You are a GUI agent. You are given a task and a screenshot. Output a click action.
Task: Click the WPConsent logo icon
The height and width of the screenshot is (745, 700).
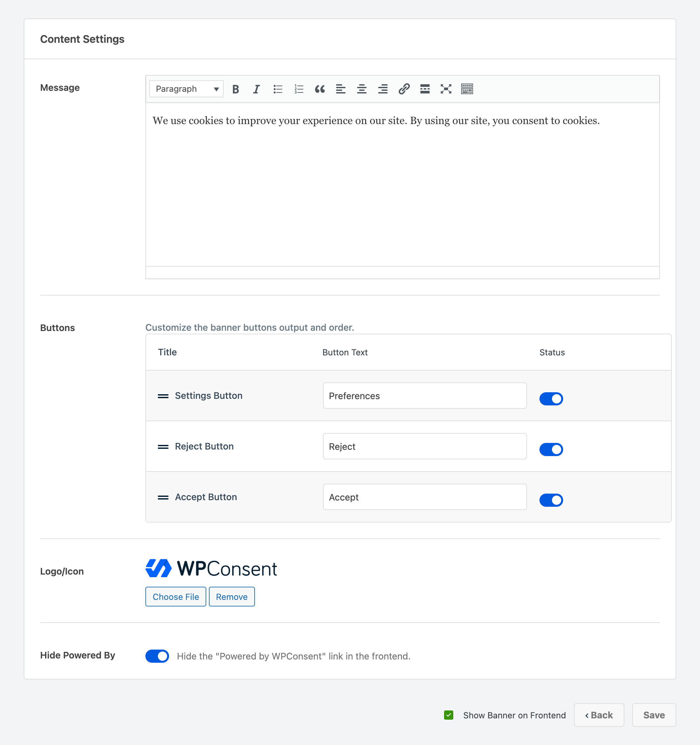click(x=158, y=568)
